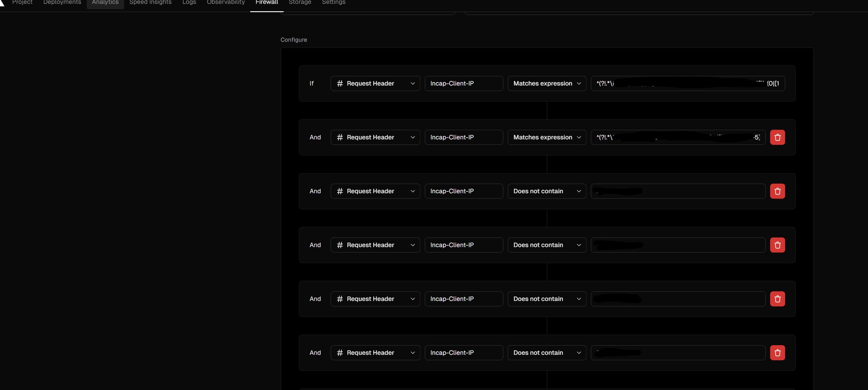Screen dimensions: 868x390
Task: Delete the last visible Does not contain condition
Action: click(777, 353)
